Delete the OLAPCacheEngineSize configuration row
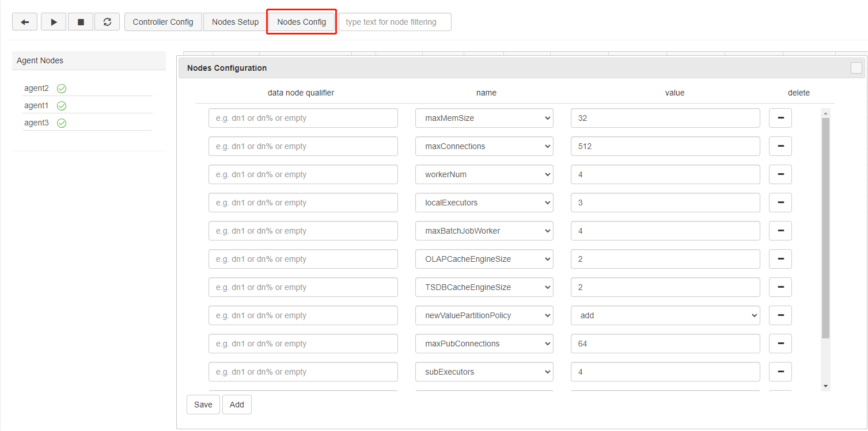Viewport: 868px width, 431px height. pos(780,259)
